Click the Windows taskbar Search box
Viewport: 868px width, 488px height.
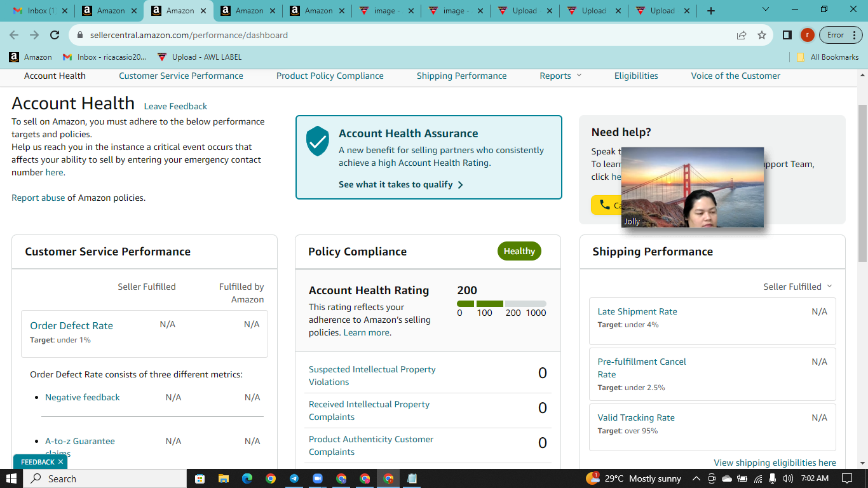(x=105, y=478)
